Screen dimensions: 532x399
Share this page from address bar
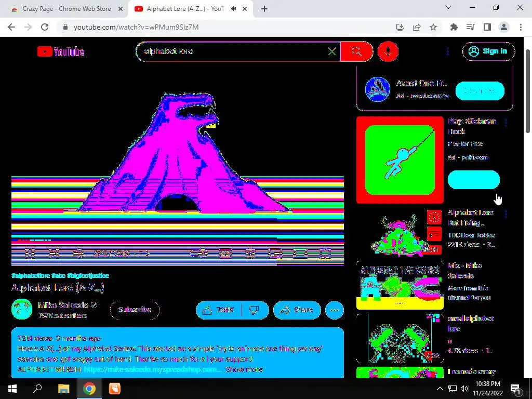click(x=417, y=27)
